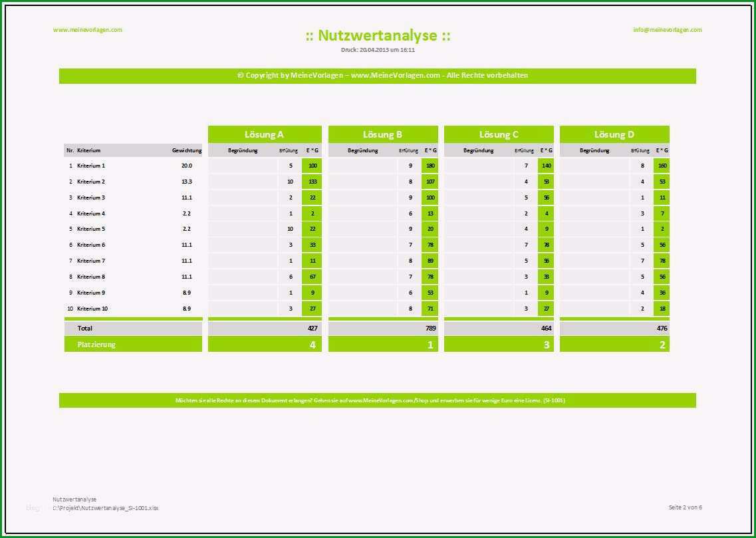Click the total 464 for Lösung C
Image resolution: width=756 pixels, height=538 pixels.
(x=547, y=329)
